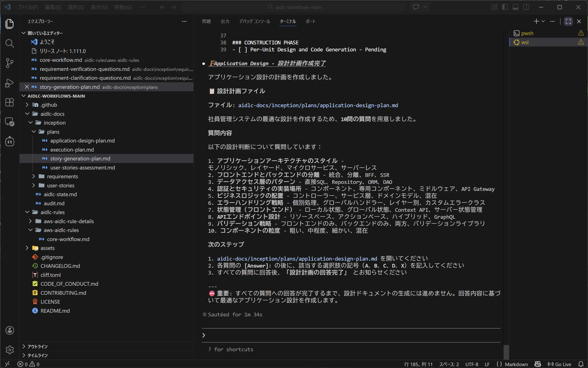The height and width of the screenshot is (368, 588).
Task: Open the 表示(V) menu
Action: 99,7
